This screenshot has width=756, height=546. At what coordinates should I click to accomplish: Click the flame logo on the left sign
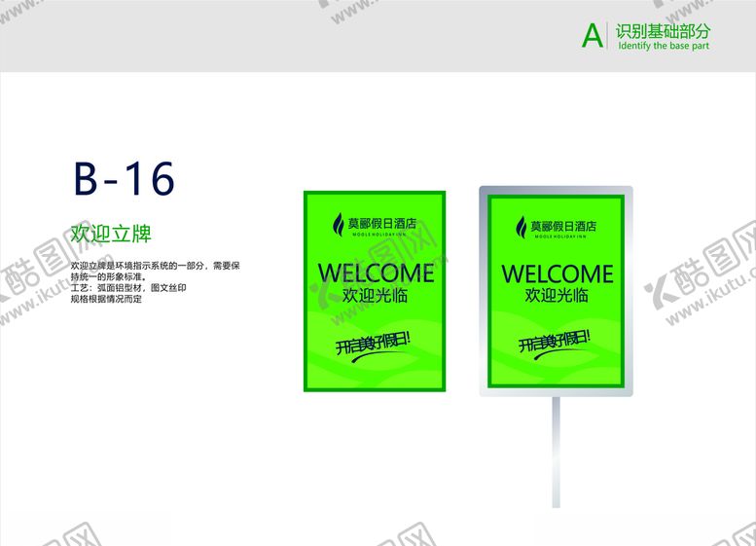pos(338,224)
